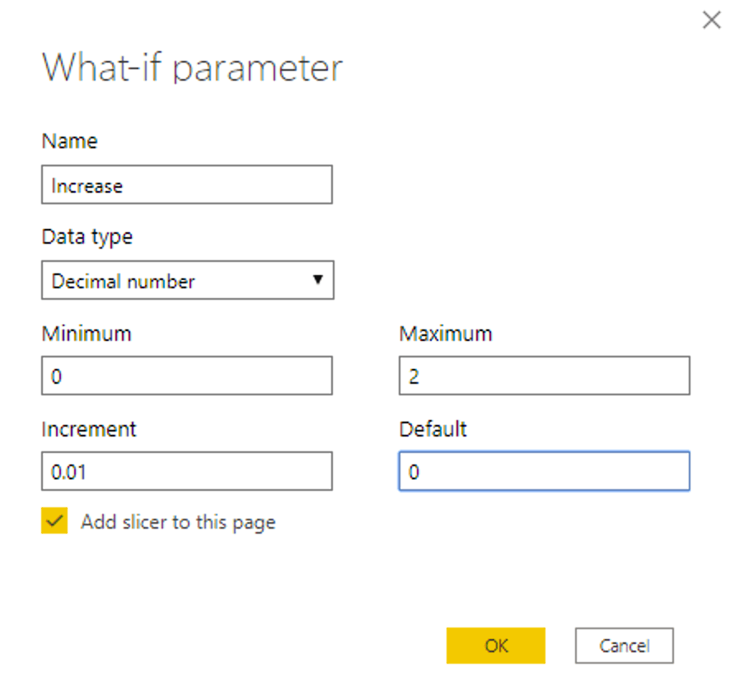Click the What-if parameter dialog title
Viewport: 730px width, 700px height.
pos(192,68)
